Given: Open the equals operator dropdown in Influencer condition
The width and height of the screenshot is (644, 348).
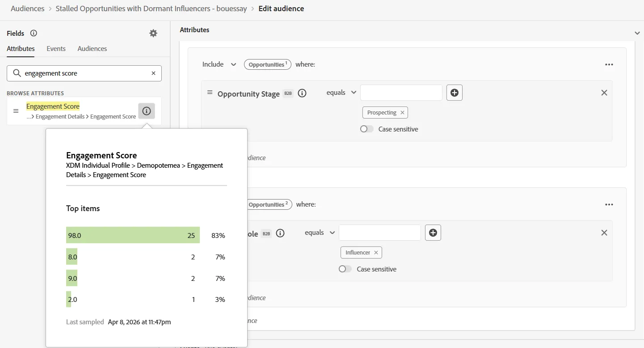Looking at the screenshot, I should [320, 233].
